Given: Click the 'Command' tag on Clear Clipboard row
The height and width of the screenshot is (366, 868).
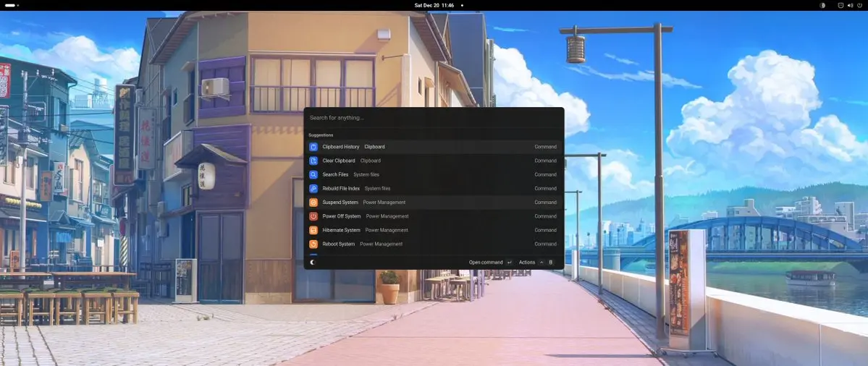Looking at the screenshot, I should point(545,161).
